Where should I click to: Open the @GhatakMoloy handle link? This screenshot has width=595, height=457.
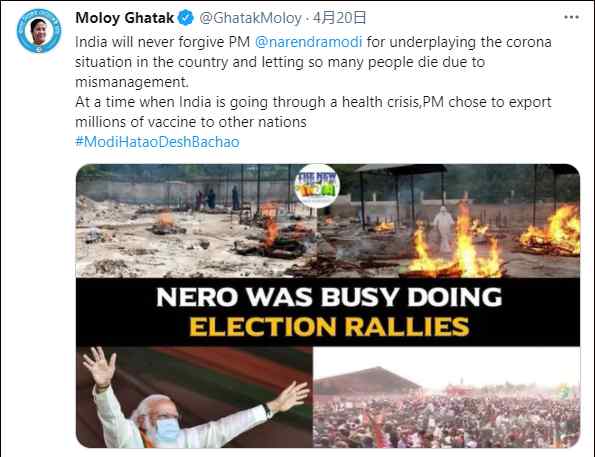pos(250,18)
